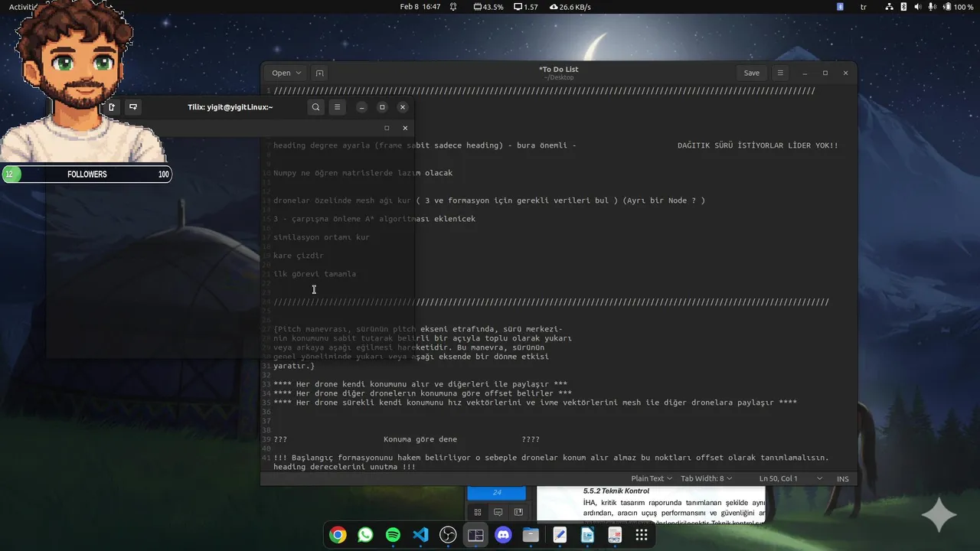Show annotations panel in document viewer
The image size is (980, 551).
tap(498, 512)
